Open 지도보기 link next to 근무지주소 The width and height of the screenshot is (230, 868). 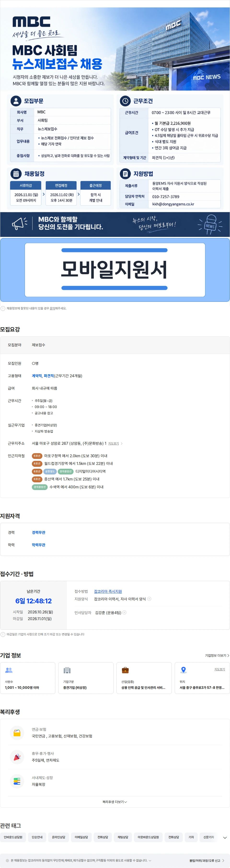tap(114, 443)
